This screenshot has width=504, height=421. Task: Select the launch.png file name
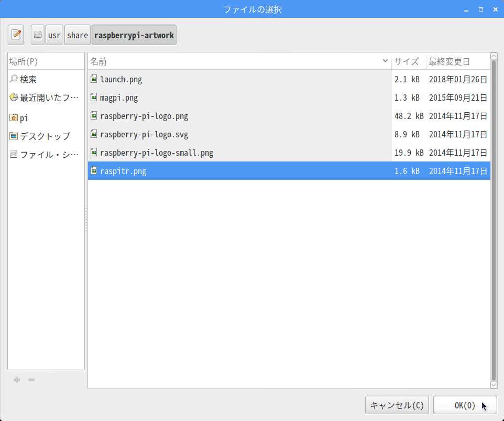point(121,79)
